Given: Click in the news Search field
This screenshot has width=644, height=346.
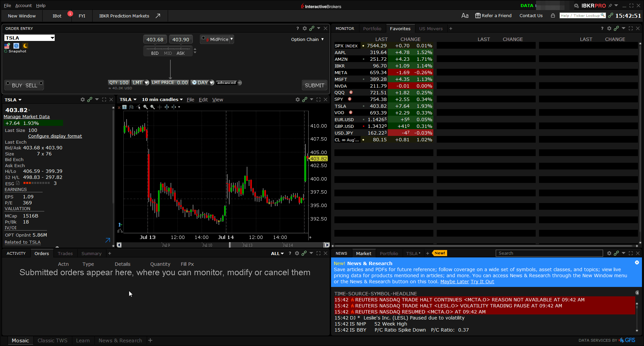Looking at the screenshot, I should (x=549, y=253).
